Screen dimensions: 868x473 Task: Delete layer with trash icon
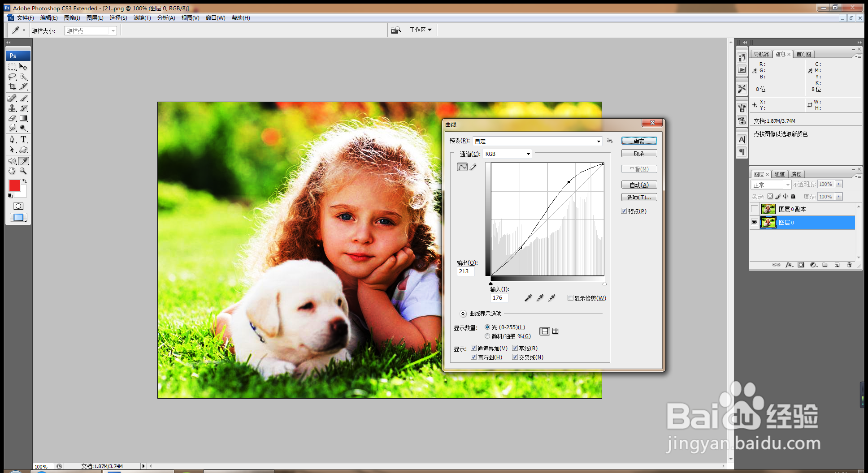tap(849, 265)
